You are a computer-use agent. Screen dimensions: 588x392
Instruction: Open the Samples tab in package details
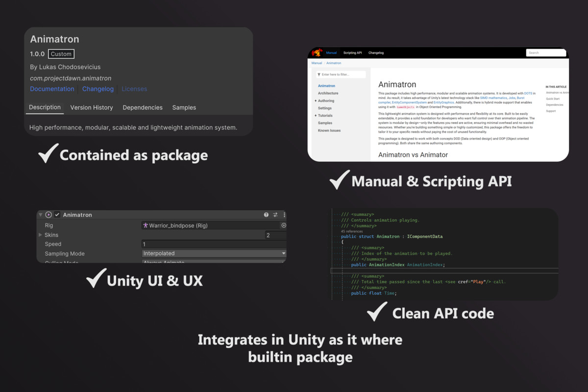tap(184, 108)
